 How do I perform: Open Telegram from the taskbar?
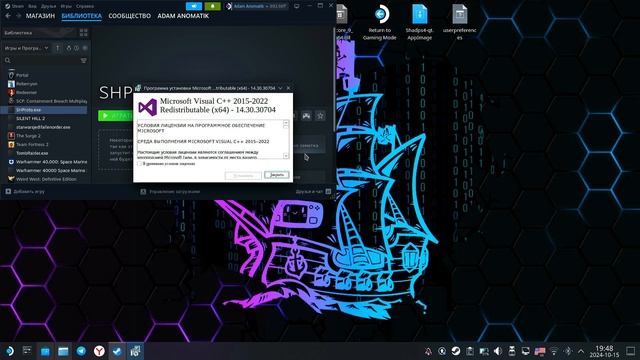coord(81,351)
